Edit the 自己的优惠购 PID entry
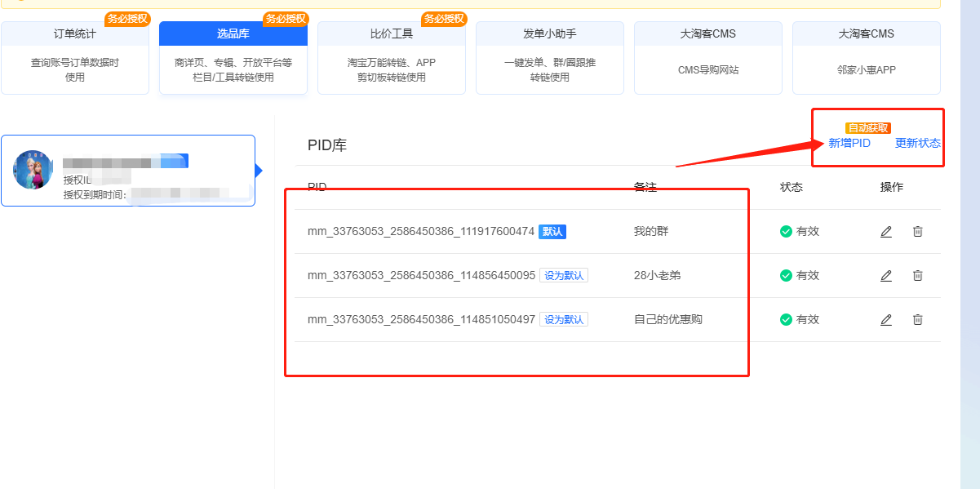 point(886,320)
